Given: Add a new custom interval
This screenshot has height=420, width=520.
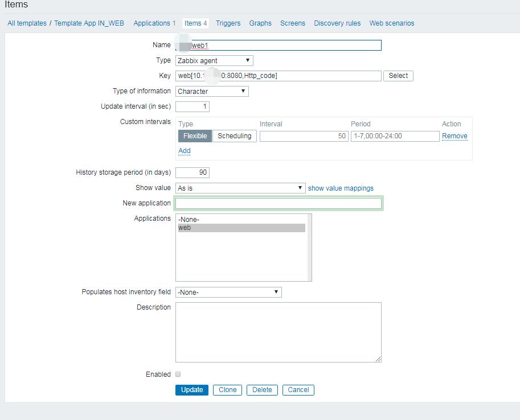Looking at the screenshot, I should [x=184, y=150].
